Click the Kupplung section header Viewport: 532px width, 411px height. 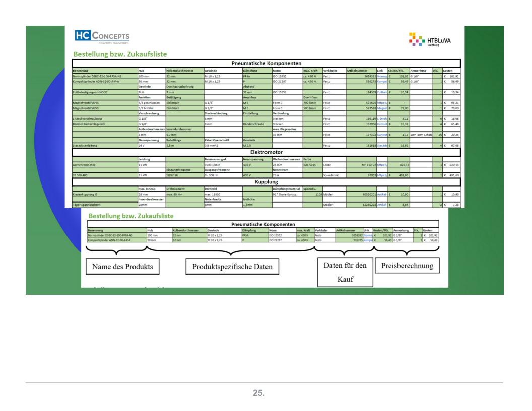coord(265,182)
